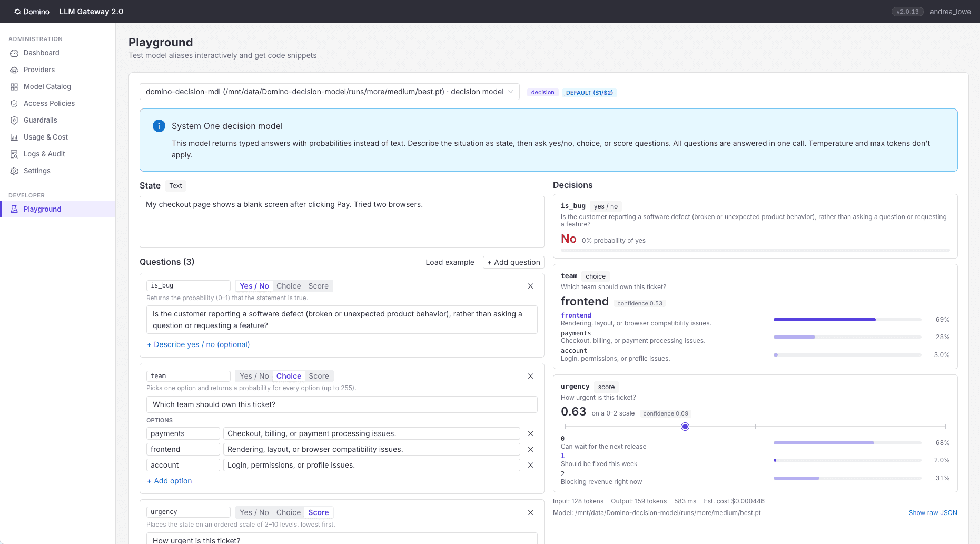Click the info icon in the banner
The height and width of the screenshot is (544, 980).
click(159, 126)
